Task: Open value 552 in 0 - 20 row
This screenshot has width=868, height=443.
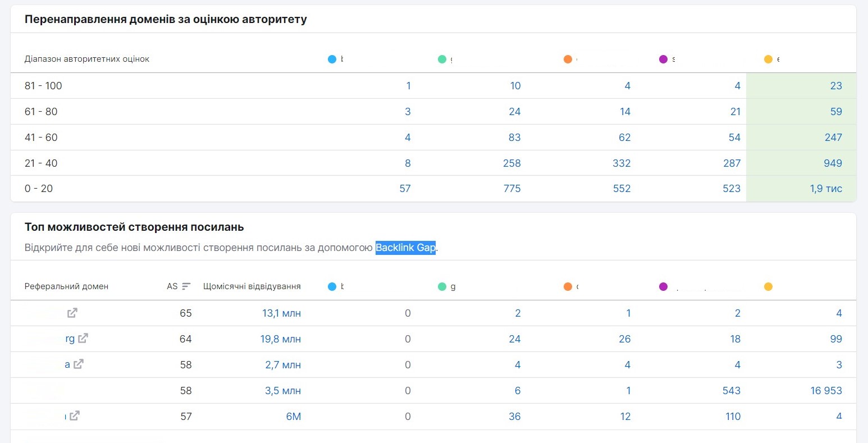Action: tap(622, 189)
